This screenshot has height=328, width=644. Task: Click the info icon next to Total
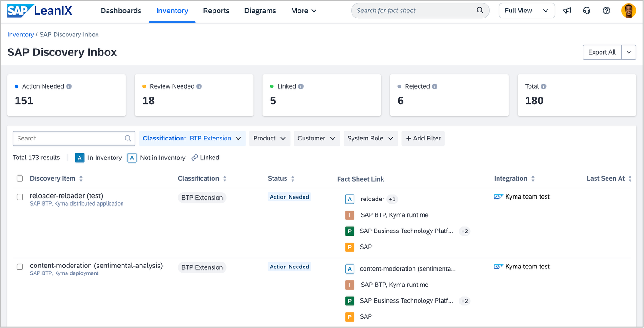tap(543, 86)
